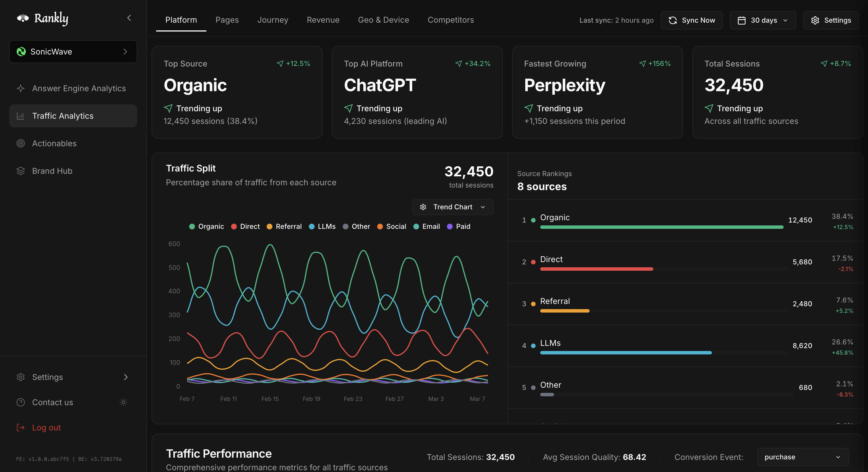Open the Geo & Device tab
The height and width of the screenshot is (472, 868).
383,20
